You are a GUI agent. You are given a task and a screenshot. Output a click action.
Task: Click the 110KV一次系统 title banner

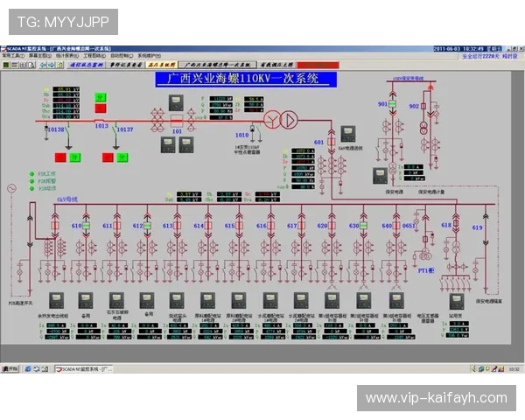coord(245,80)
